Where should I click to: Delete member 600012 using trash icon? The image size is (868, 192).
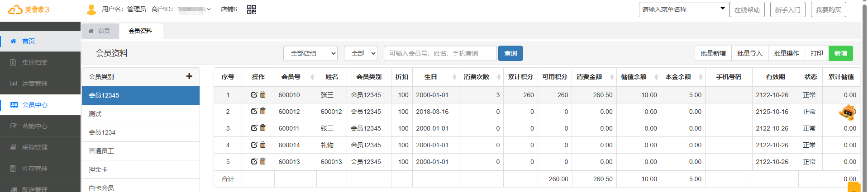[x=263, y=111]
